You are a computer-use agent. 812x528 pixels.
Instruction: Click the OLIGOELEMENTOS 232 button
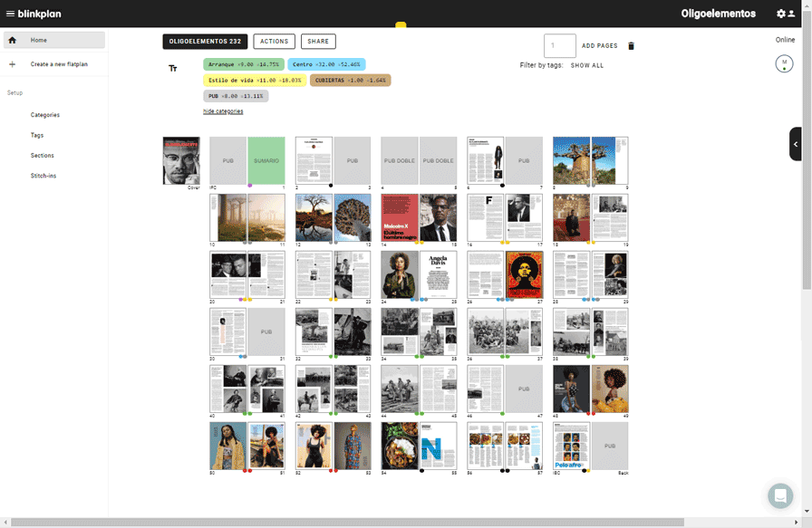coord(205,42)
